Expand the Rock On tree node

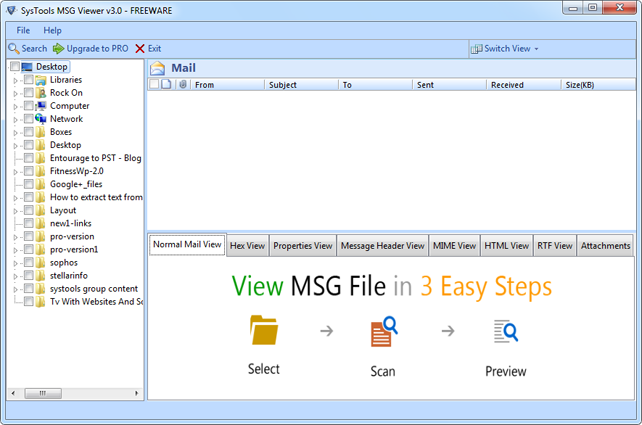pyautogui.click(x=16, y=94)
